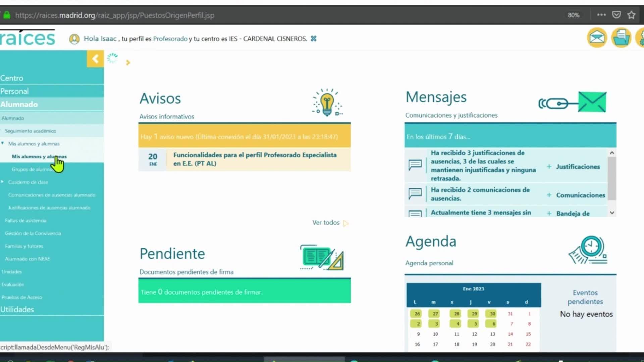Dismiss the greeting with the X icon
The height and width of the screenshot is (362, 644).
313,39
